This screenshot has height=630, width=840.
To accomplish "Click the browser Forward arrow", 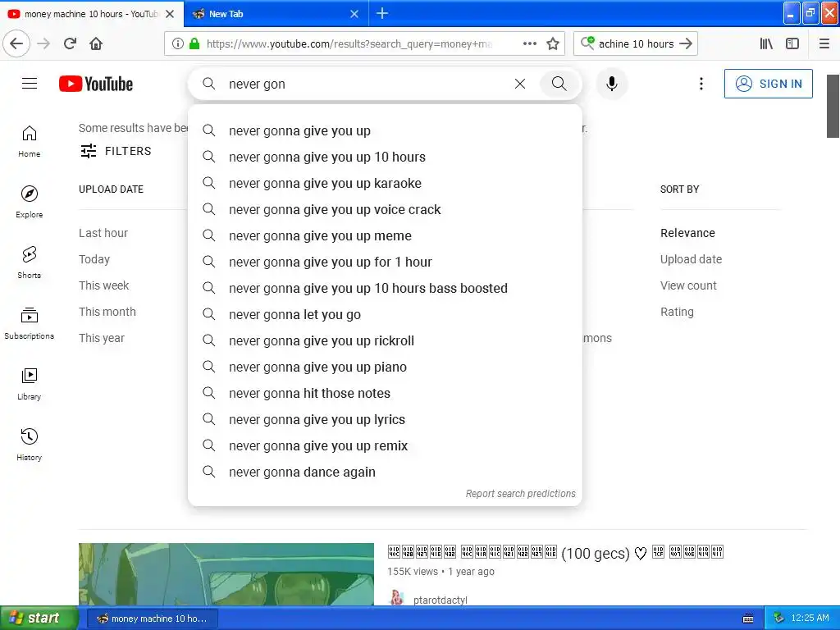I will (43, 43).
